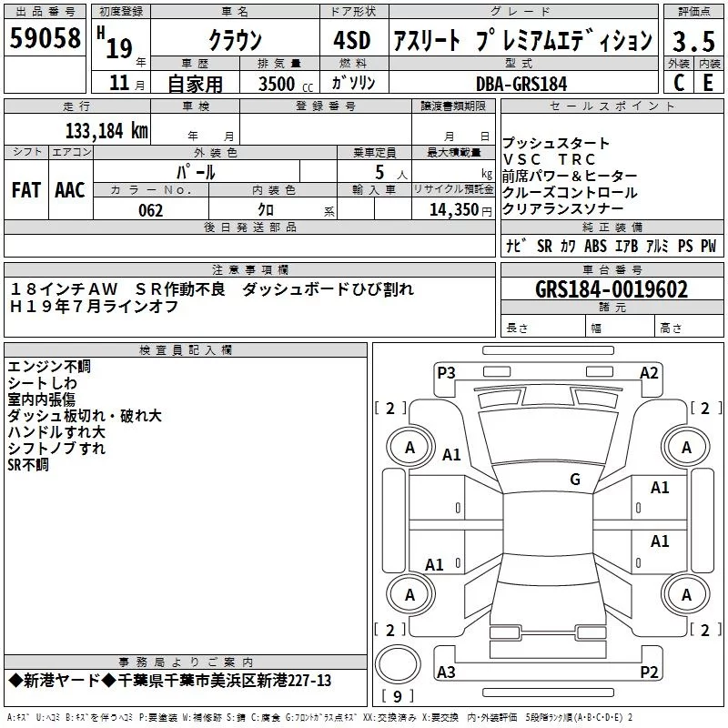Click the P3 damage mark on diagram
This screenshot has width=728, height=728.
click(446, 372)
